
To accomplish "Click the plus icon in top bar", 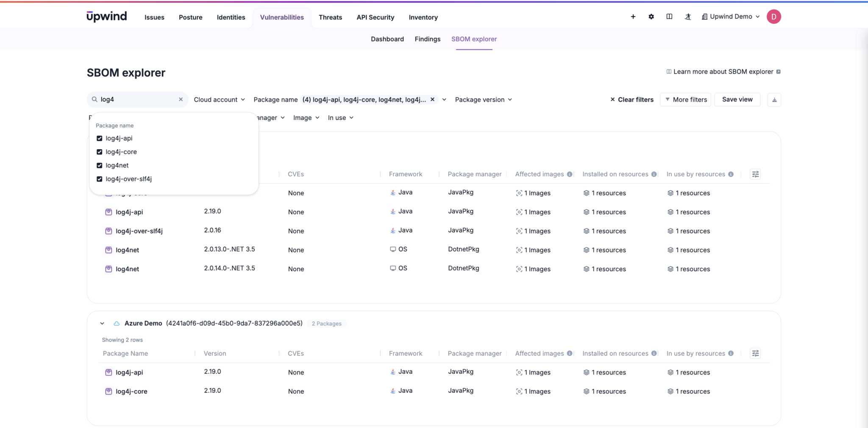I will click(633, 17).
